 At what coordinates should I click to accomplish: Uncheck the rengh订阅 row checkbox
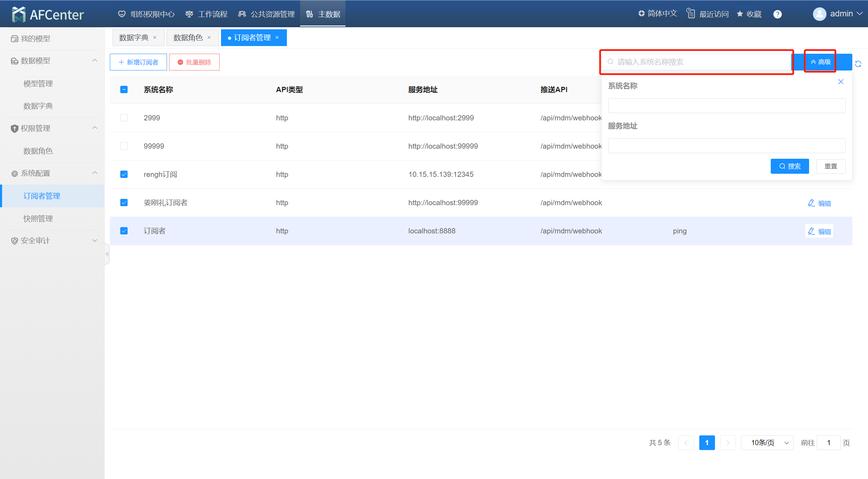click(x=124, y=174)
